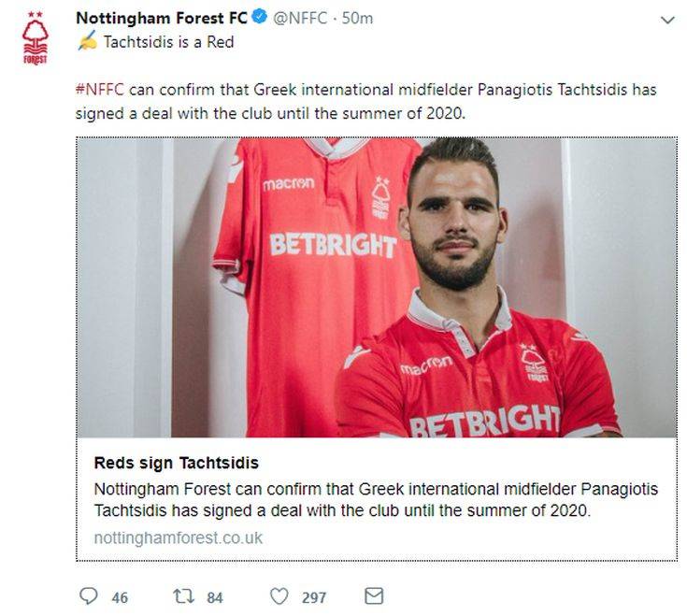Image resolution: width=687 pixels, height=616 pixels.
Task: Open the player photo card image
Action: pyautogui.click(x=376, y=288)
